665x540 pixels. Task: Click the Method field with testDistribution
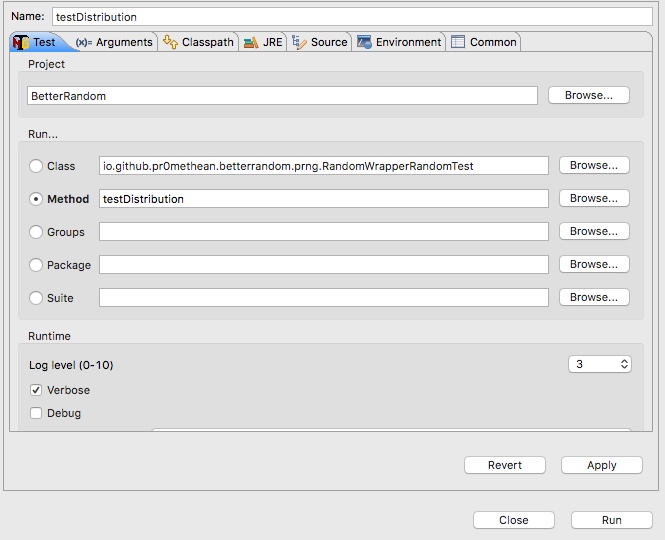[324, 199]
